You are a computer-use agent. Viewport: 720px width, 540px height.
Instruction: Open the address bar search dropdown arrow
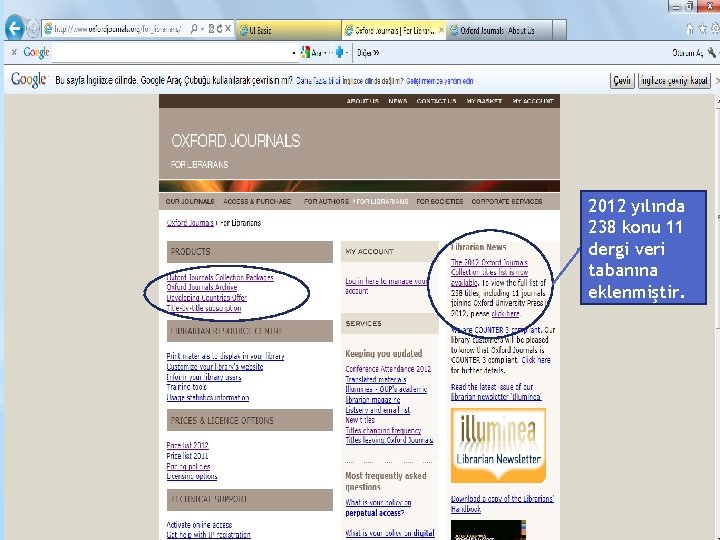[202, 29]
